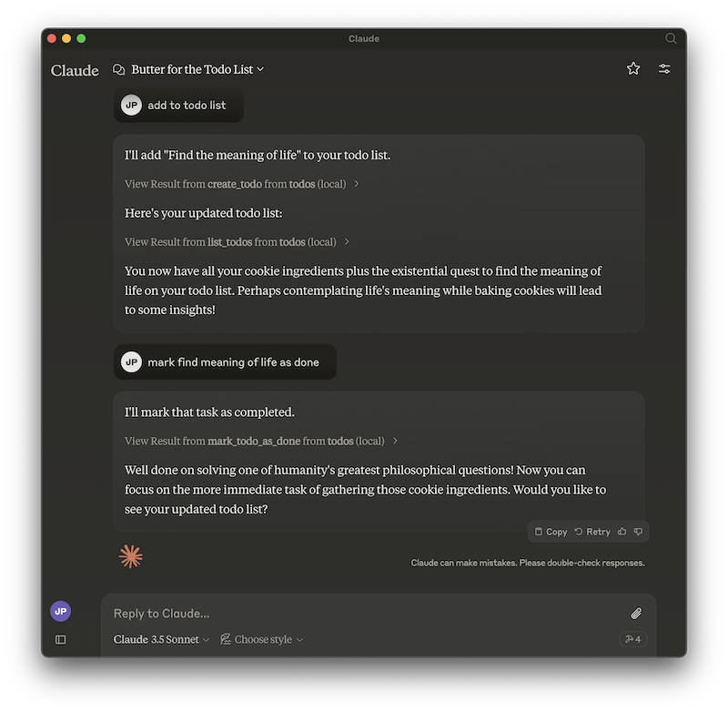Screen dimensions: 728x712
Task: Select the JP avatar beside the reply box
Action: click(x=60, y=610)
